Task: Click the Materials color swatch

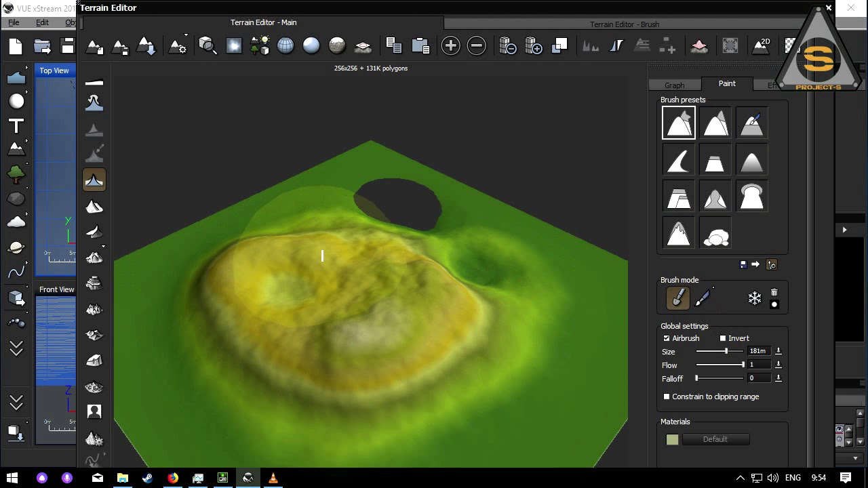Action: point(672,440)
